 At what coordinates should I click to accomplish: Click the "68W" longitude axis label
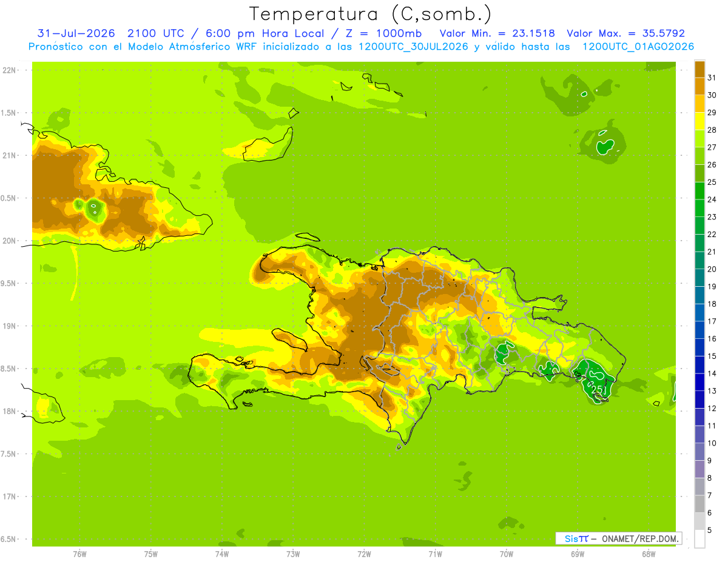pos(649,554)
